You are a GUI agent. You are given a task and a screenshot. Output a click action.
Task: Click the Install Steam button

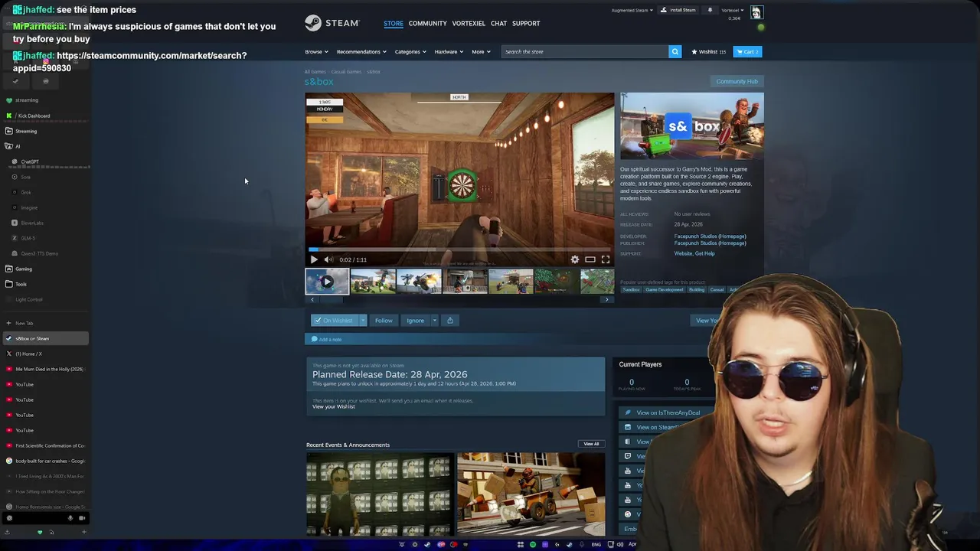pos(678,10)
